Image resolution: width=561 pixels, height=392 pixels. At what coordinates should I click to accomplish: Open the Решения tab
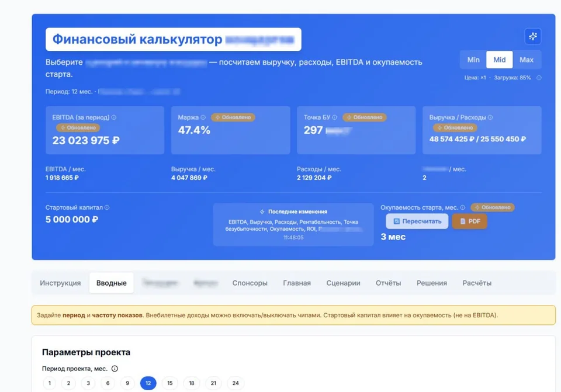[431, 283]
